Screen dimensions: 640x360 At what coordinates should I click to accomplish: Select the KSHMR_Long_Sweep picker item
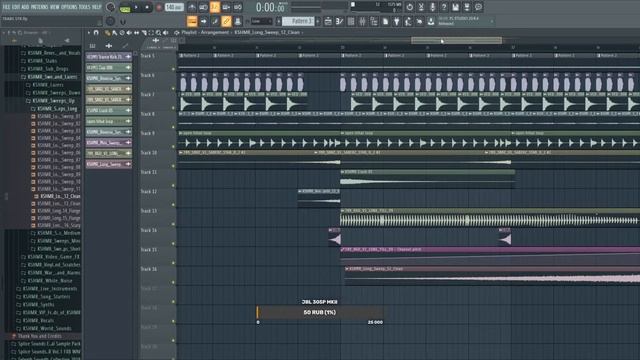pos(109,164)
